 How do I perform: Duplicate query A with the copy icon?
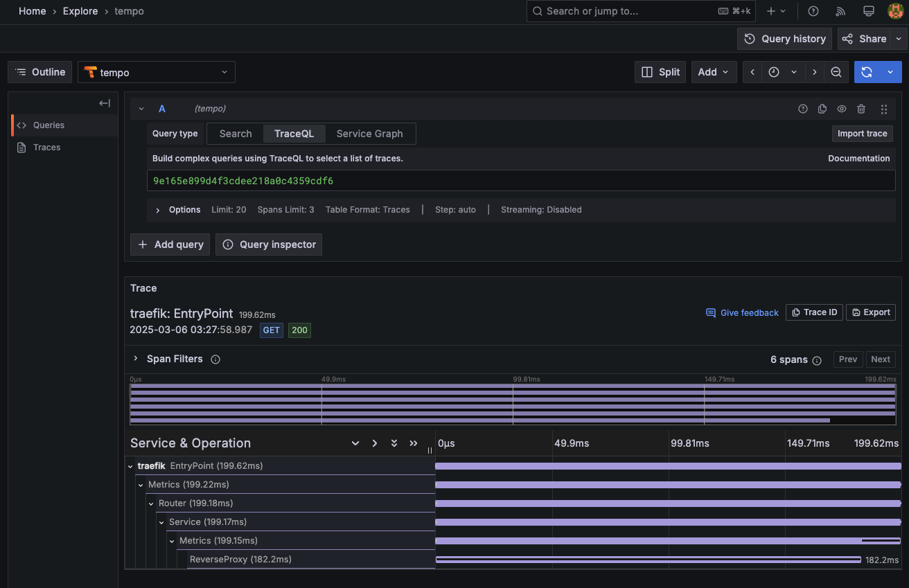click(822, 109)
